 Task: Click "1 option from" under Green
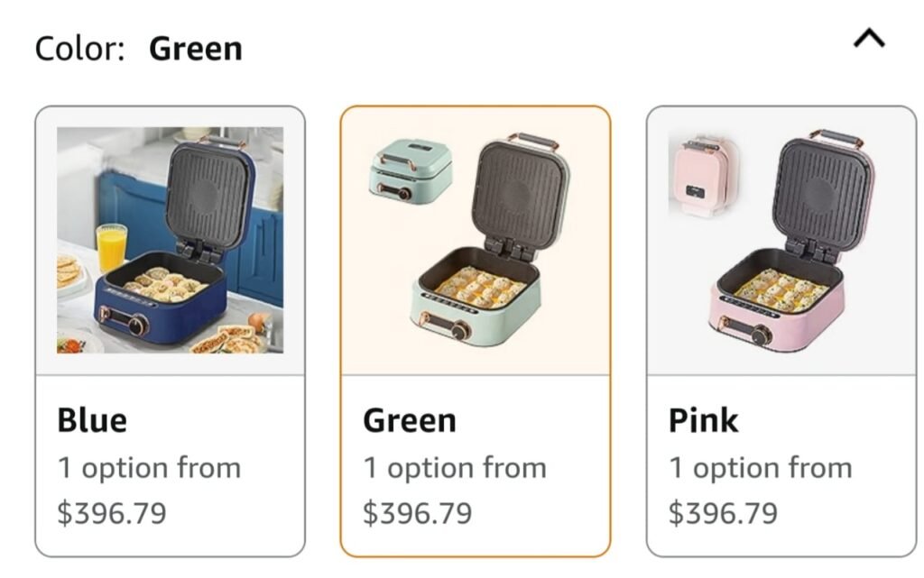click(455, 468)
